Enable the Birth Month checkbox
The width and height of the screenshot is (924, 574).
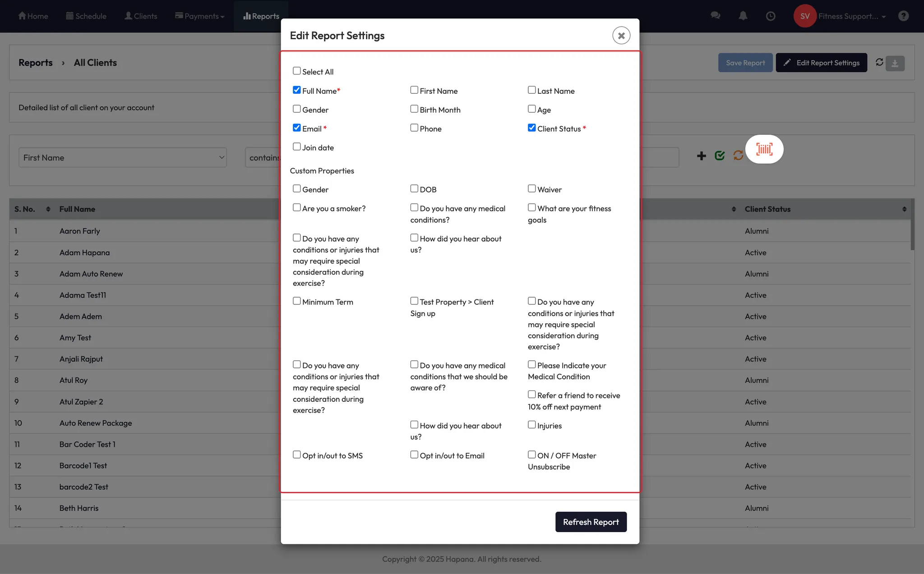(x=414, y=109)
